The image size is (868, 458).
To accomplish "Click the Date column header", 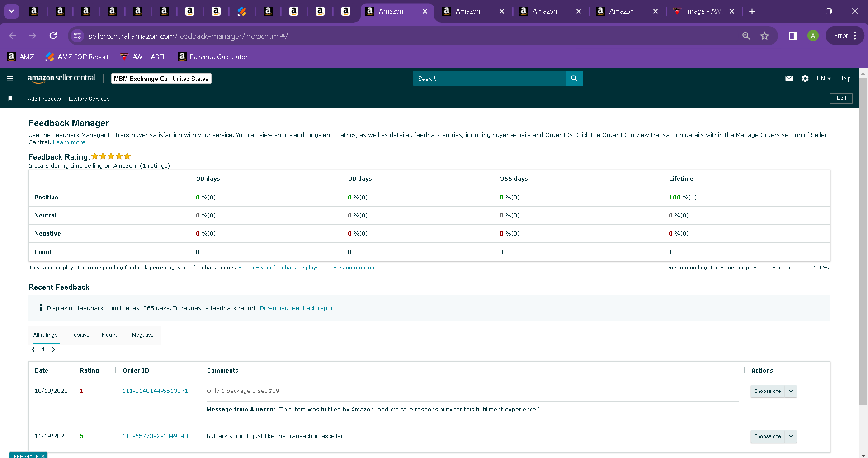I will click(41, 371).
